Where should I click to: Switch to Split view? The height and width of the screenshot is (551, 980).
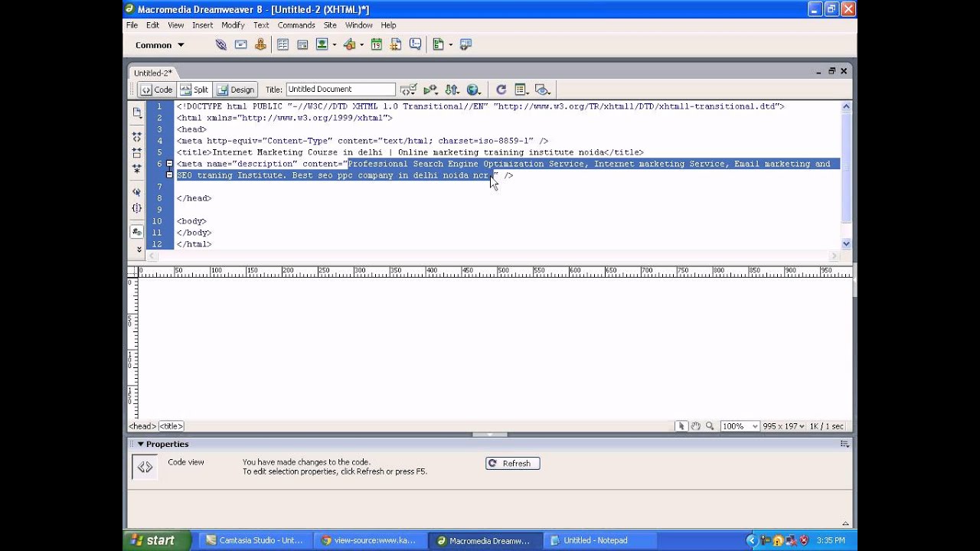[x=194, y=90]
